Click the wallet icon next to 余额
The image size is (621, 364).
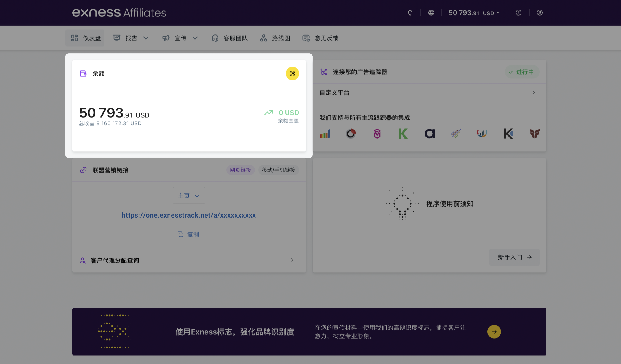point(83,74)
